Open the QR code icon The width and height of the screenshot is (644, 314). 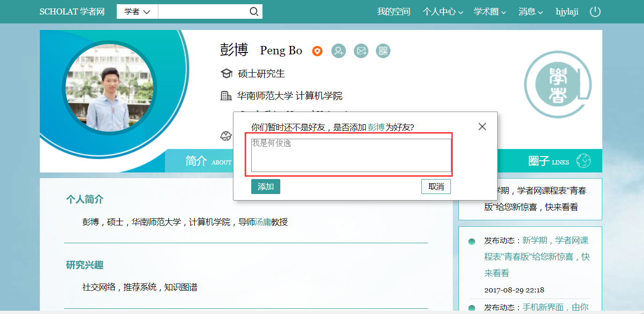pyautogui.click(x=383, y=51)
